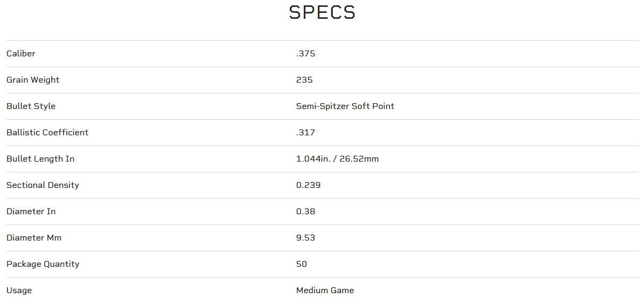644x305 pixels.
Task: Click the 0.38 diameter value
Action: [305, 212]
